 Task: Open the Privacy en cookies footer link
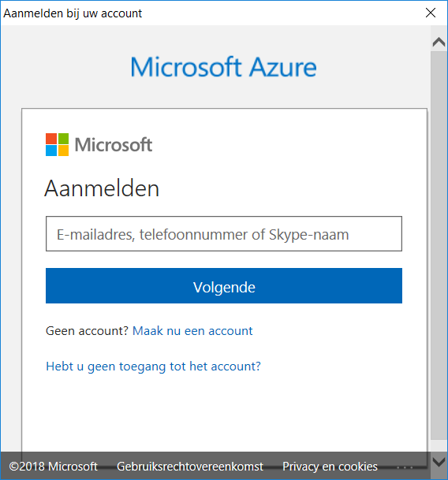(330, 467)
